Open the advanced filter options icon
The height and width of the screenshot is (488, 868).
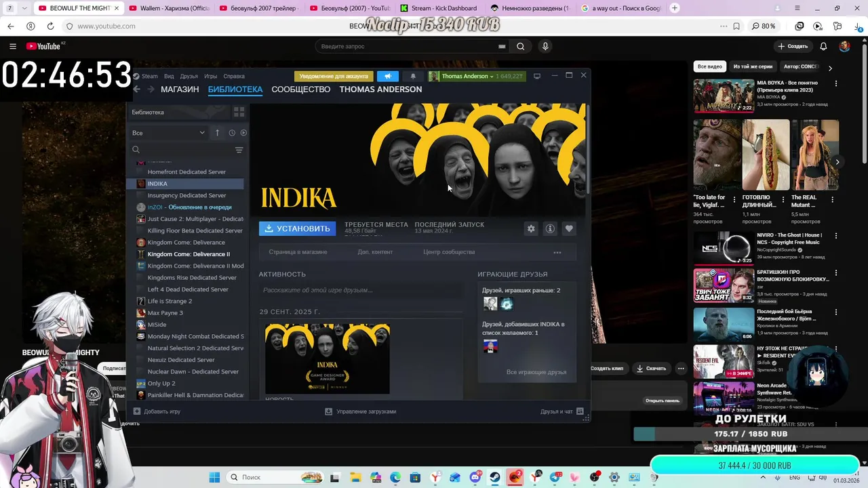click(x=239, y=150)
